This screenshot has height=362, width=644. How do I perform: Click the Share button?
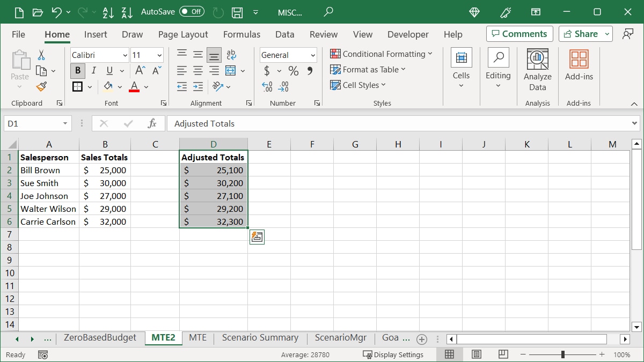pyautogui.click(x=581, y=33)
